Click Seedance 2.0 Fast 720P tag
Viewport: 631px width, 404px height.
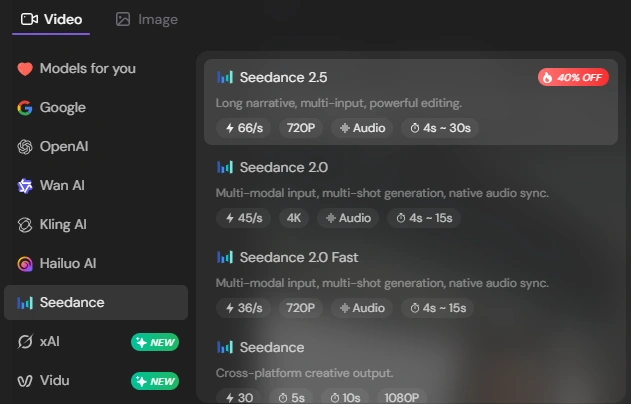(x=301, y=308)
